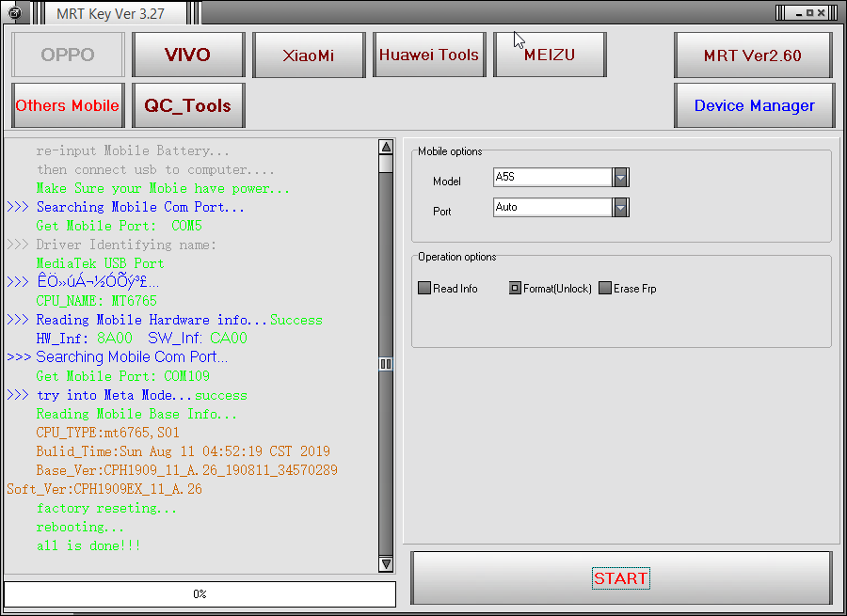Select log line 'MediaTek USB Port'
This screenshot has height=616, width=847.
click(100, 263)
